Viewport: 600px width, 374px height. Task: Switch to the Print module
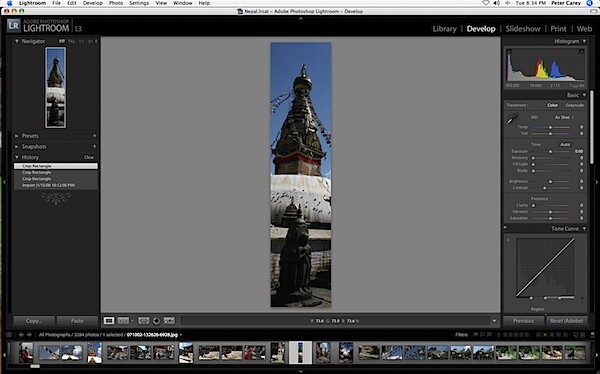pos(558,29)
